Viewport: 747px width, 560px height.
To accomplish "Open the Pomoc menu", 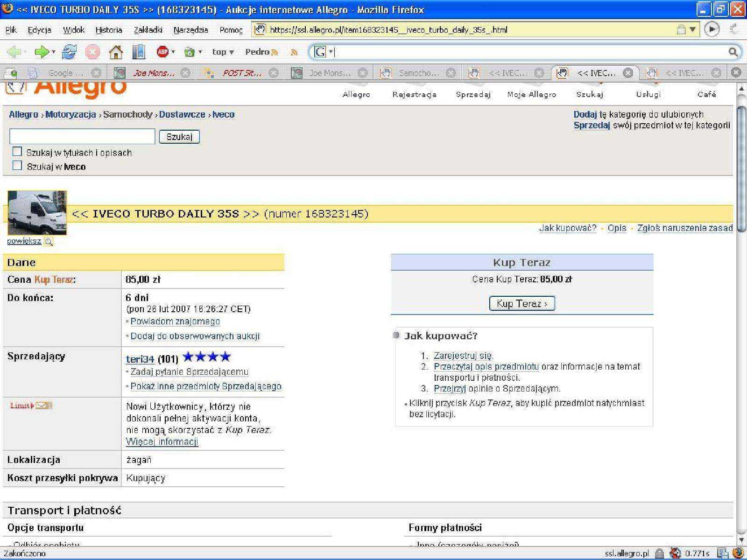I will coord(231,30).
